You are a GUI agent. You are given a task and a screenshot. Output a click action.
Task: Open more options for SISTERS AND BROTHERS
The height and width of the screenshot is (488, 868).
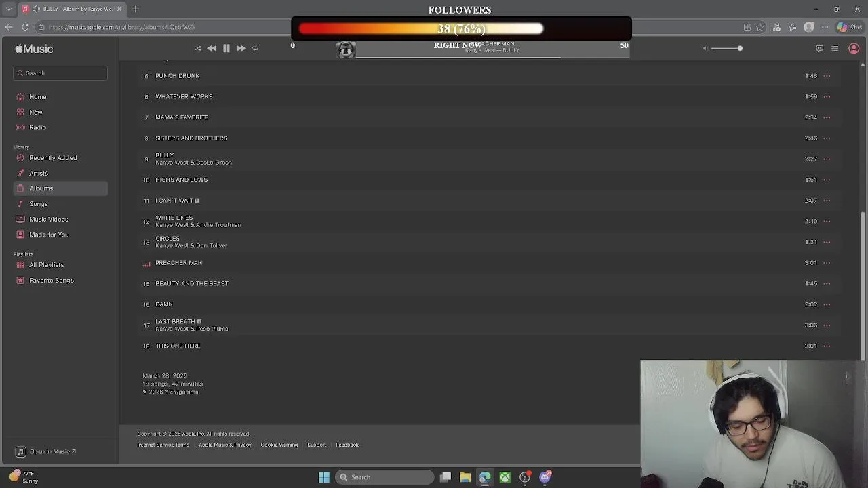click(x=827, y=138)
